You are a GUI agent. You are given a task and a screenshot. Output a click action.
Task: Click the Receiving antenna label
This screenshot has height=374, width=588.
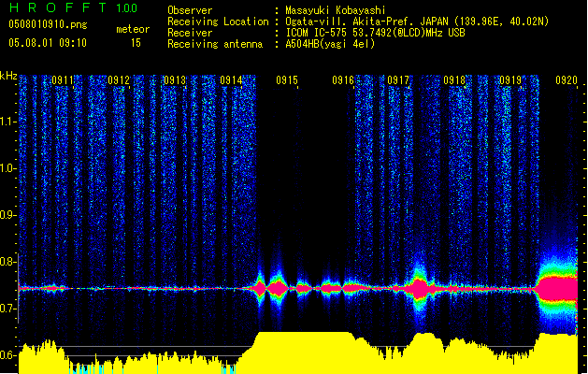click(215, 44)
